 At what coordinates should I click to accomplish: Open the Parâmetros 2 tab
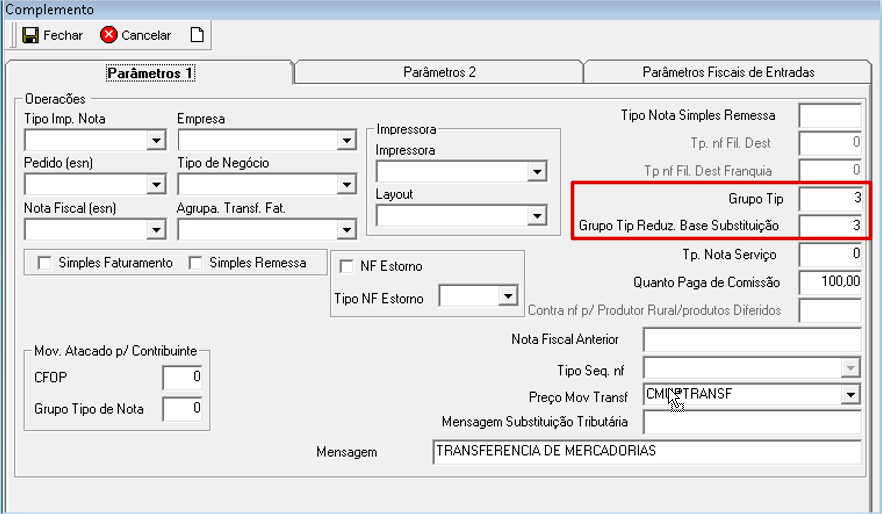coord(439,73)
